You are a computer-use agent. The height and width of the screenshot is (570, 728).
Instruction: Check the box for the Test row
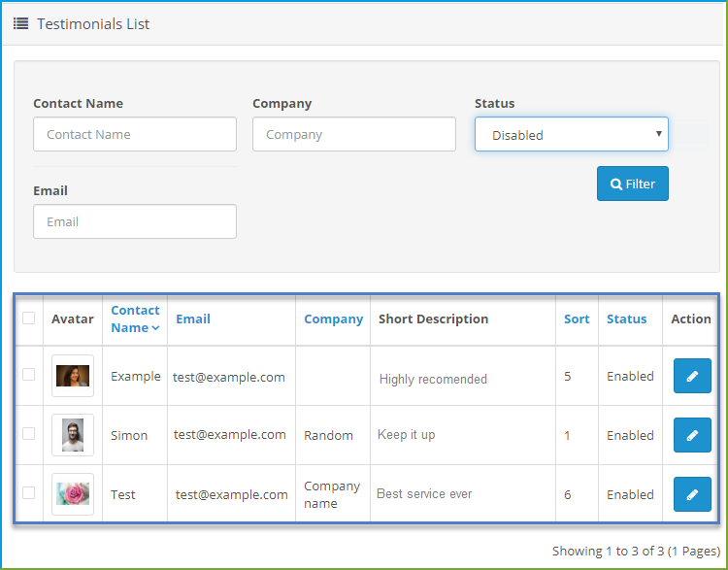29,493
